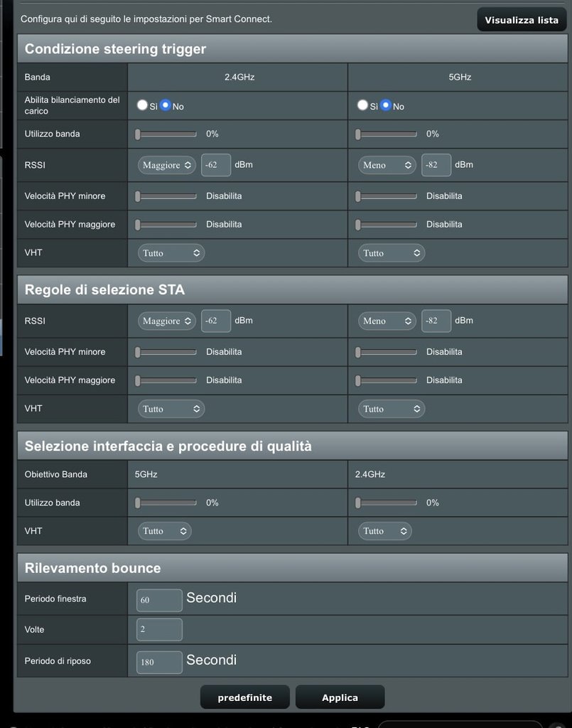572x728 pixels.
Task: Open VHT dropdown for Obiettivo Banda 5GHz
Action: click(164, 531)
